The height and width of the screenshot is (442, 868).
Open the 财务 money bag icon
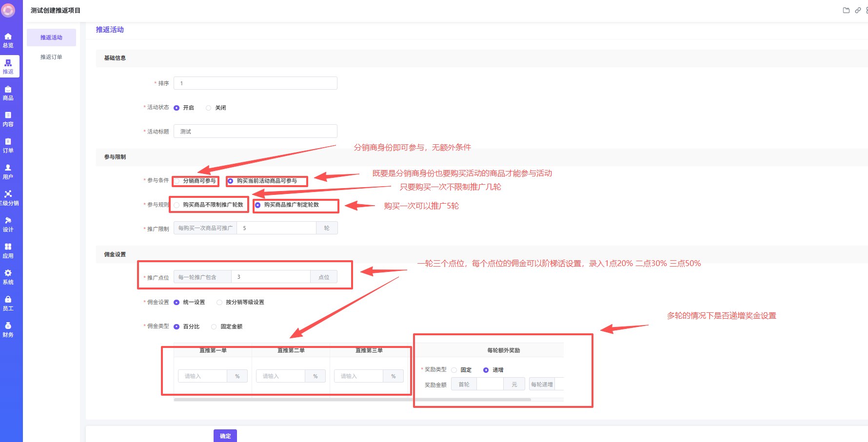(x=8, y=326)
